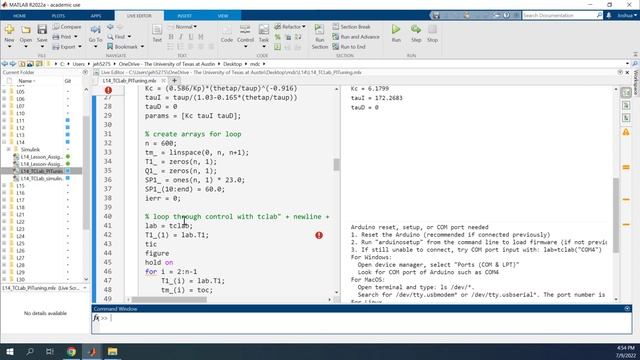Screen dimensions: 640x360
Task: Click the output value 'Kc = 6.1799'
Action: (370, 89)
